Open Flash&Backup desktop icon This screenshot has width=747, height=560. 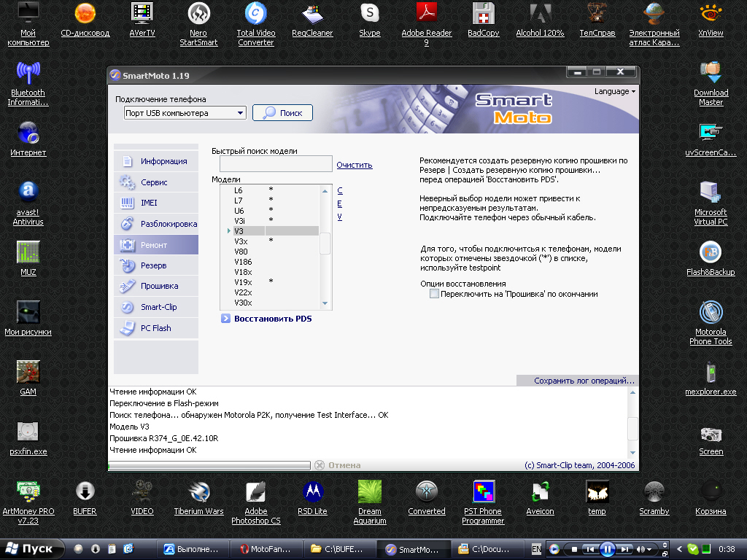click(711, 259)
